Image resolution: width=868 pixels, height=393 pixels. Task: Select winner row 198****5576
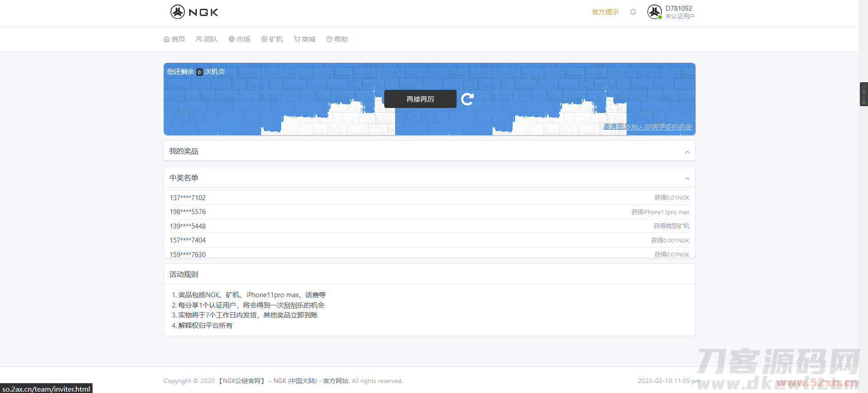188,212
